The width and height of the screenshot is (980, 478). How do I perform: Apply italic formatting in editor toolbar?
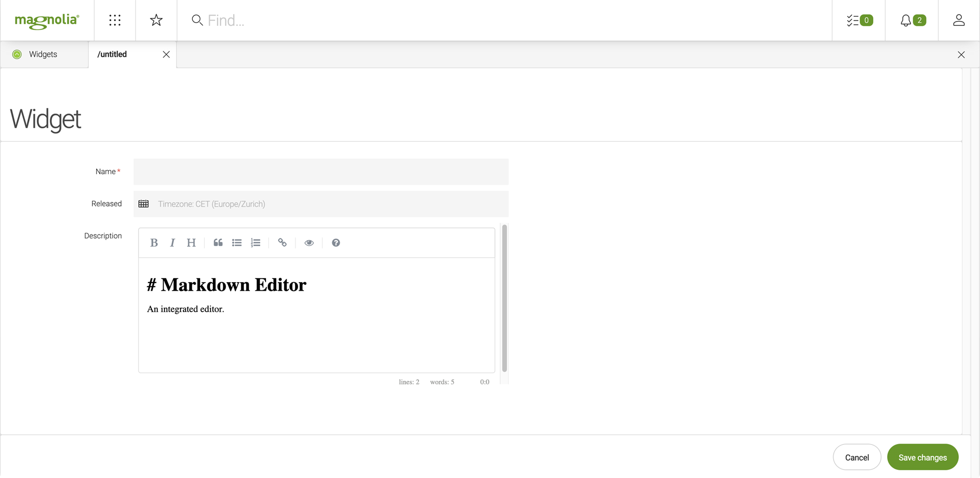coord(172,243)
